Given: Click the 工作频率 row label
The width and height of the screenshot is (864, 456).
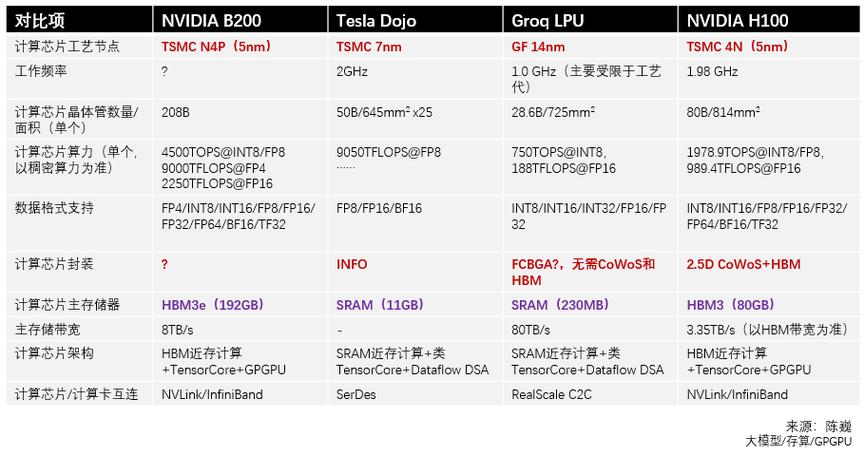Looking at the screenshot, I should tap(41, 72).
